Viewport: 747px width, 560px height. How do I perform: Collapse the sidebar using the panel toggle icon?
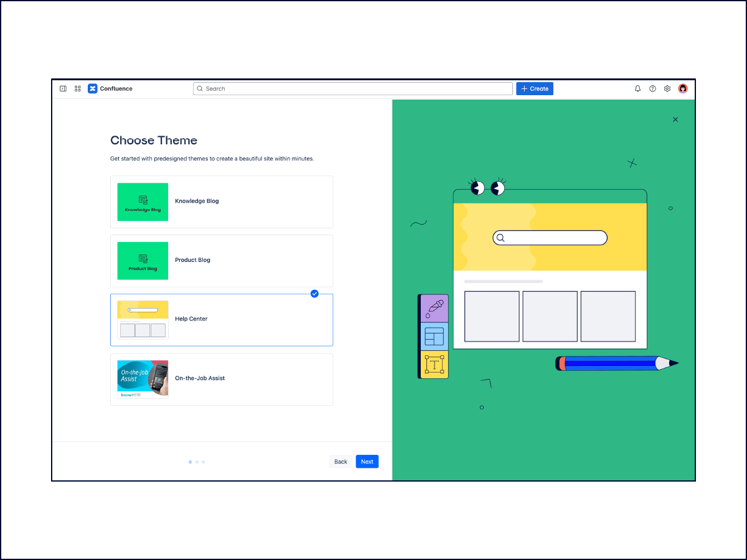pos(63,88)
